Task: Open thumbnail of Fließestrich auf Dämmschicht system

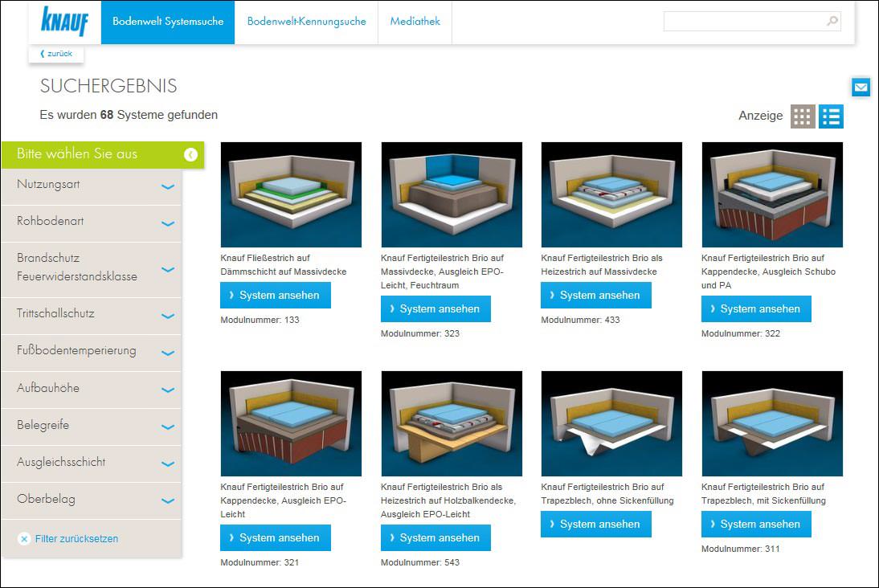Action: [291, 194]
